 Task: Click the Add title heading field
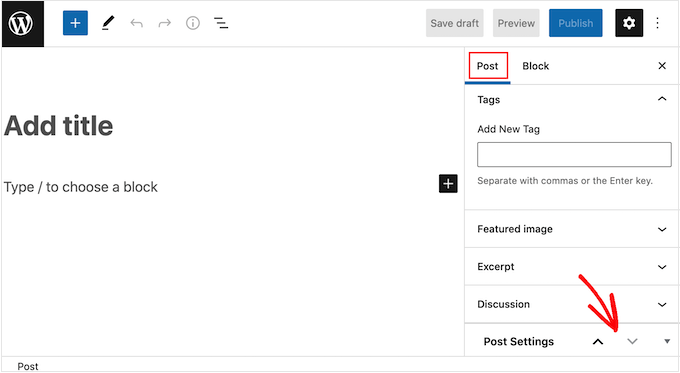[x=59, y=126]
